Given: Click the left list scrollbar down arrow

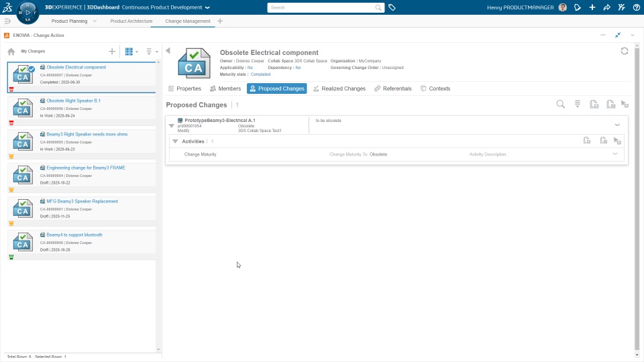Looking at the screenshot, I should point(158,350).
